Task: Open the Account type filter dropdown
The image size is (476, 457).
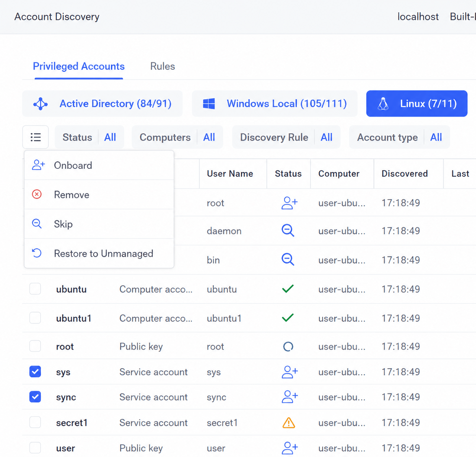Action: 399,137
